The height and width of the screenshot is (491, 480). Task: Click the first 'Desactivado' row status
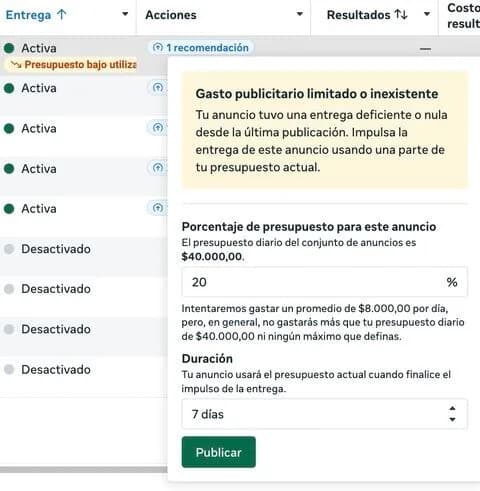56,249
